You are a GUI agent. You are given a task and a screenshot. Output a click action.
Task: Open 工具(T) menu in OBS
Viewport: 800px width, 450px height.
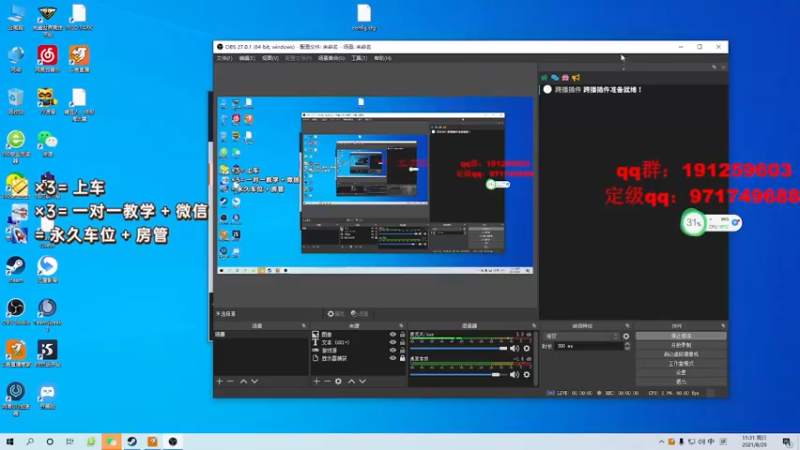click(x=359, y=58)
